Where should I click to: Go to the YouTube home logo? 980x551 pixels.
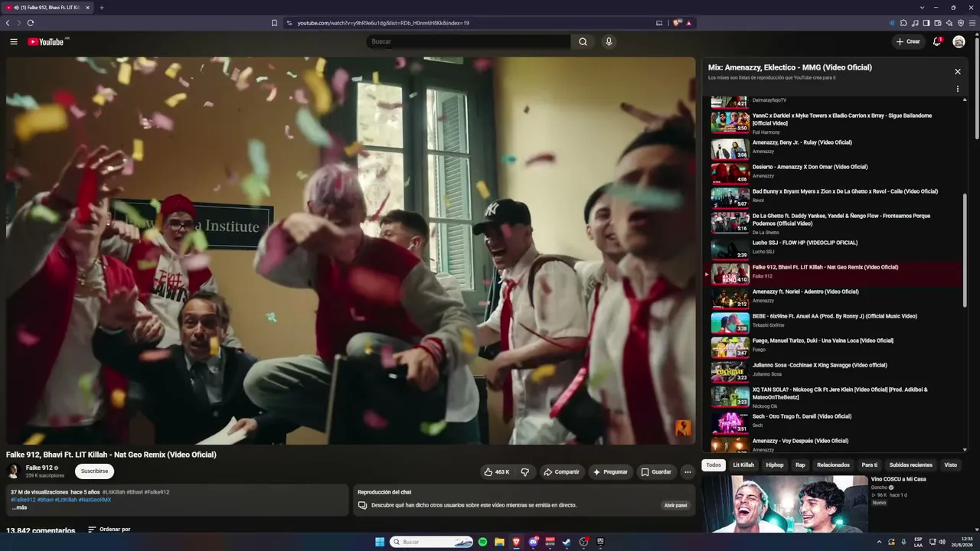(46, 41)
